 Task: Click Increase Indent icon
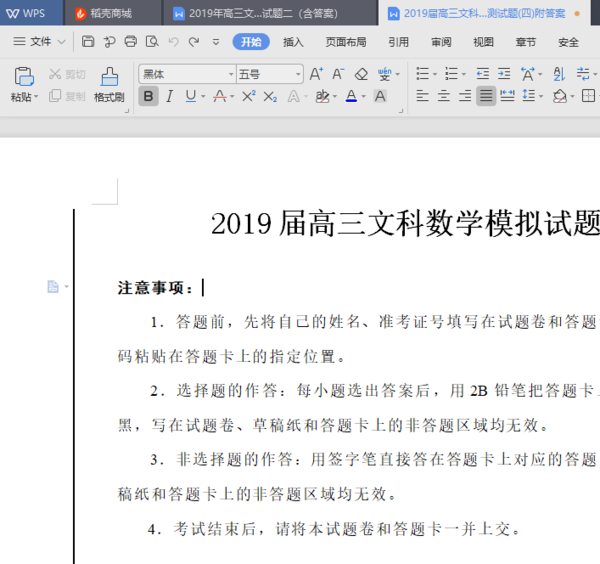click(504, 73)
